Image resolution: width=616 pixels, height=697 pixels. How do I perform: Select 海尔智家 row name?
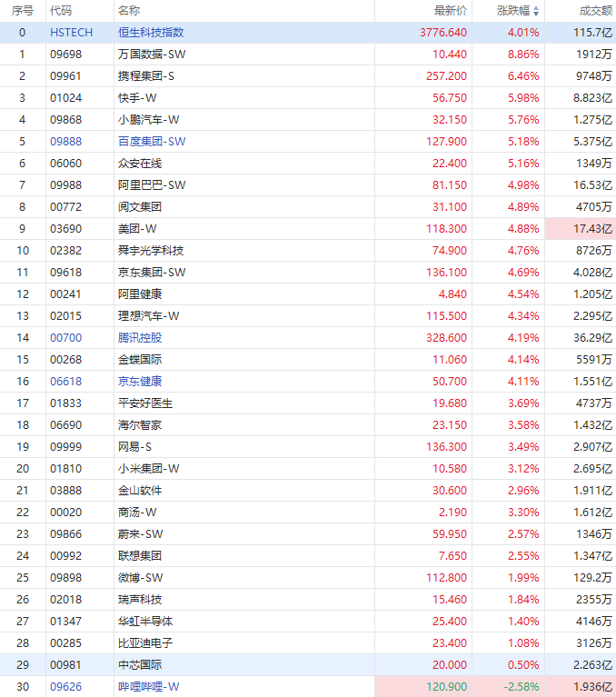(140, 425)
